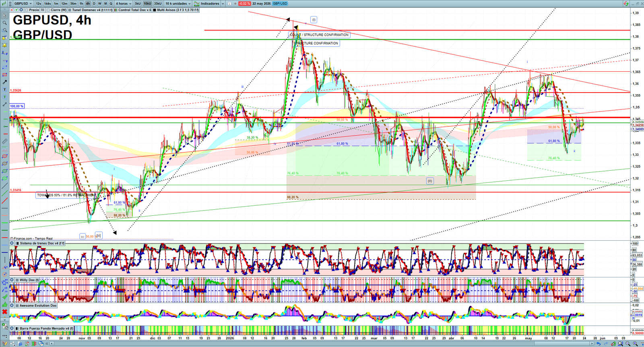Click Tunel Domenec v4 color swatch
Viewport: 644px width, 347px height.
[x=70, y=10]
